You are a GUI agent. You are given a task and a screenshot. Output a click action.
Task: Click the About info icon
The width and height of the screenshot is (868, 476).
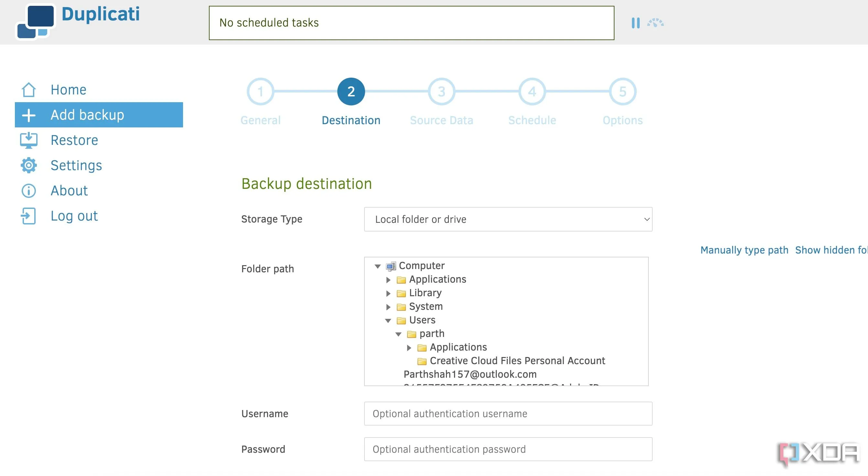[x=29, y=191]
